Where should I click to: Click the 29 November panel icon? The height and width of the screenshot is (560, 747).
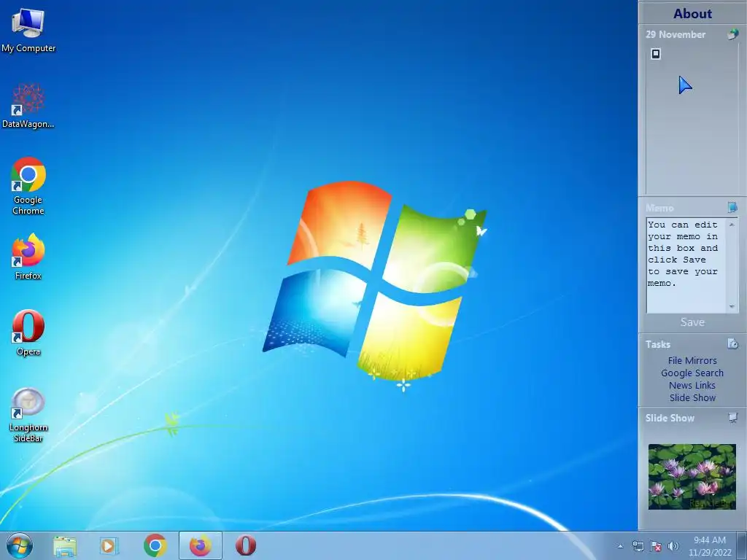[732, 34]
